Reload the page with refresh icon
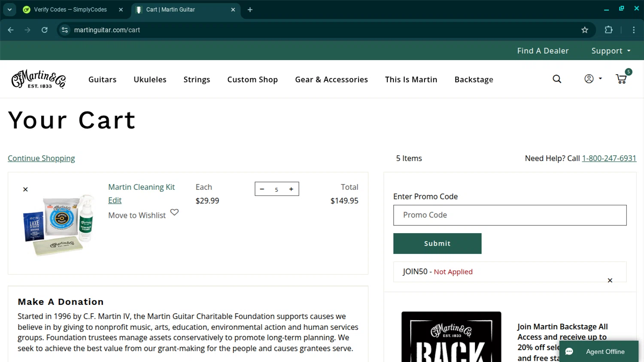 (44, 30)
